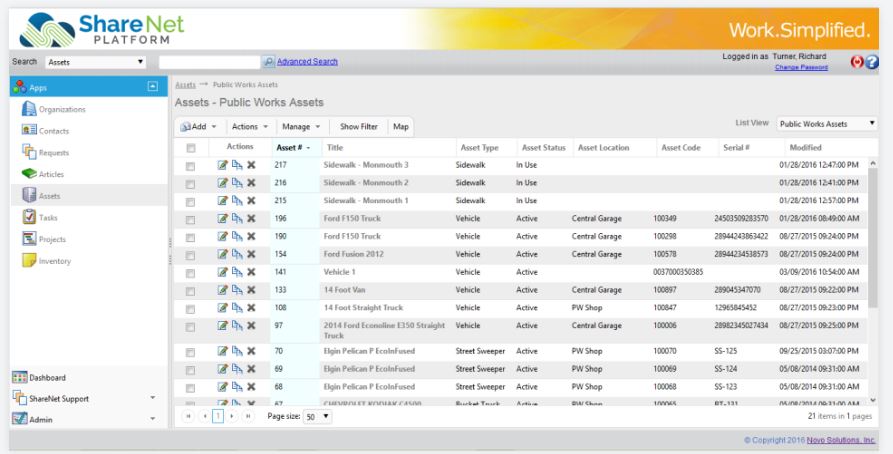Check the box for asset 69
Viewport: 893px width, 454px height.
click(190, 370)
